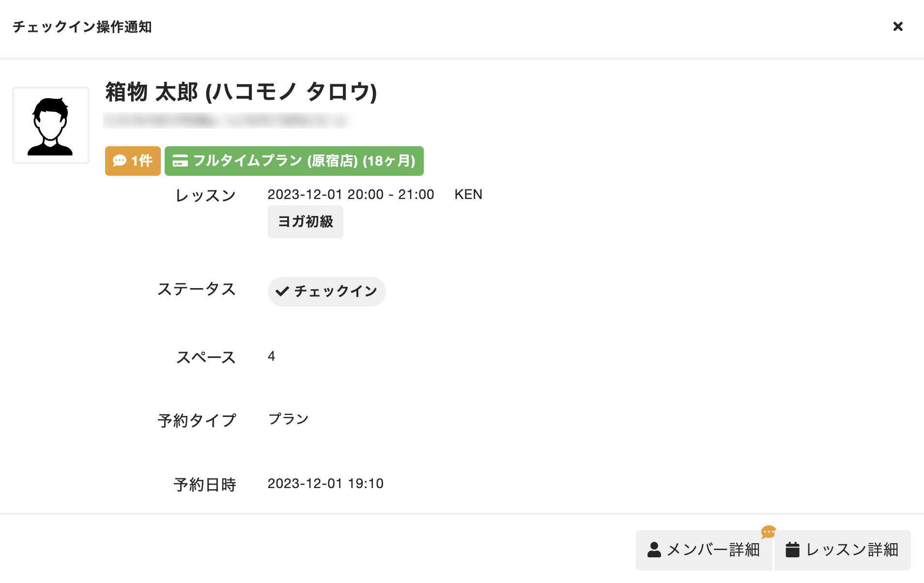Screen dimensions: 924x583
Task: Click instructor name KEN
Action: (x=468, y=195)
